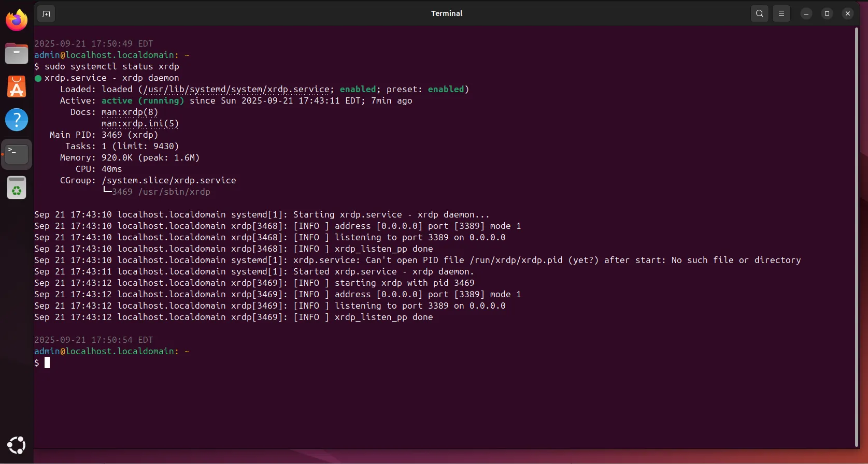Open the Trash from the dock
This screenshot has width=868, height=464.
point(17,187)
